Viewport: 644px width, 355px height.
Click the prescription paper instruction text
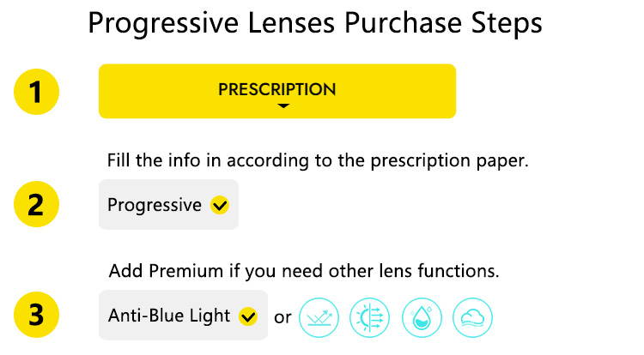[318, 160]
